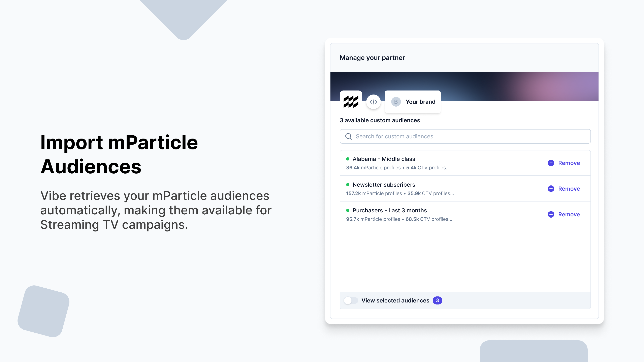The width and height of the screenshot is (644, 362).
Task: Click minus icon for Purchasers - Last 3 months
Action: pyautogui.click(x=551, y=214)
